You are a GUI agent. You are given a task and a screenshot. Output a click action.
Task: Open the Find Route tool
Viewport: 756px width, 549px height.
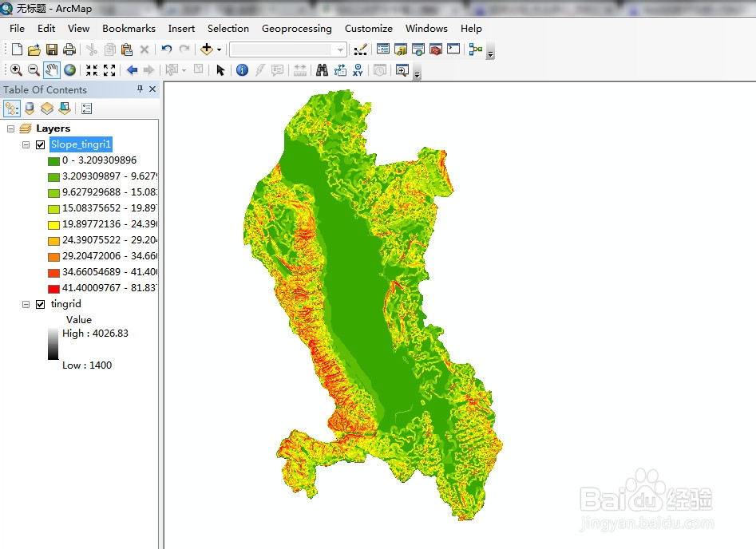[340, 70]
